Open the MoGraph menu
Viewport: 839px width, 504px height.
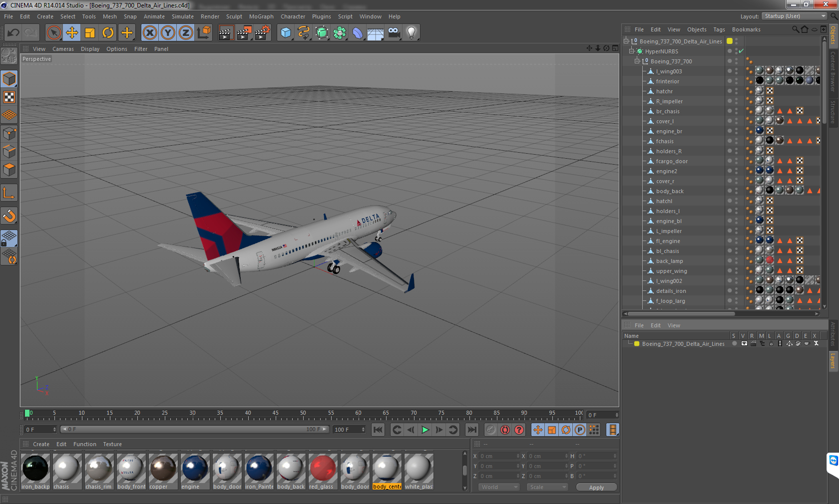(261, 16)
